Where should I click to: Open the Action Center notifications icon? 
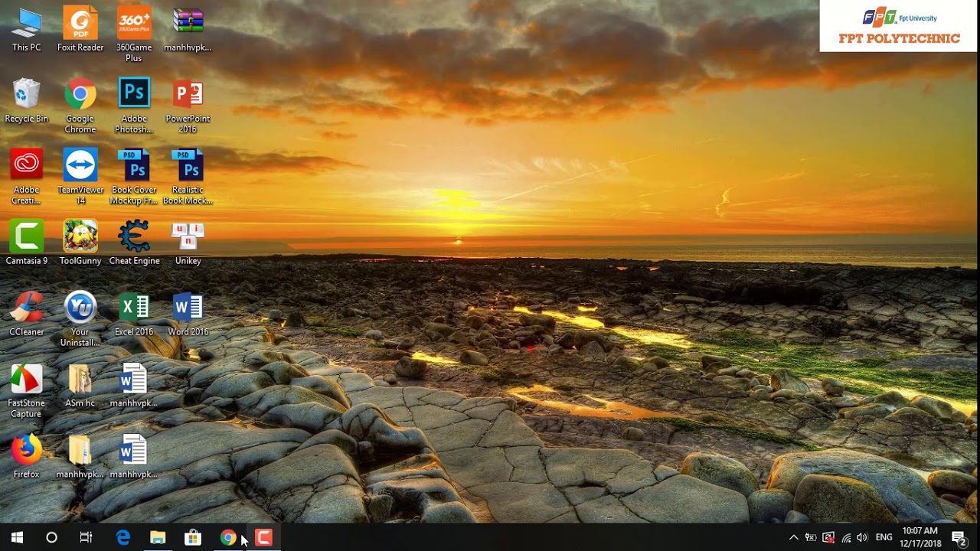[x=959, y=538]
